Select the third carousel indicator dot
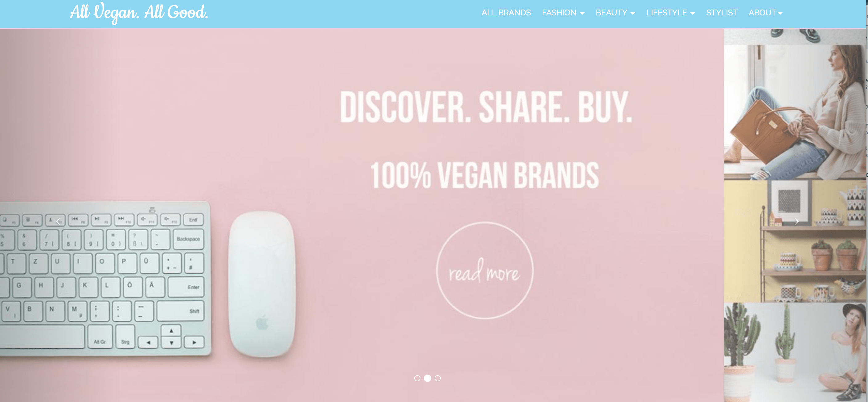This screenshot has height=402, width=868. click(437, 378)
